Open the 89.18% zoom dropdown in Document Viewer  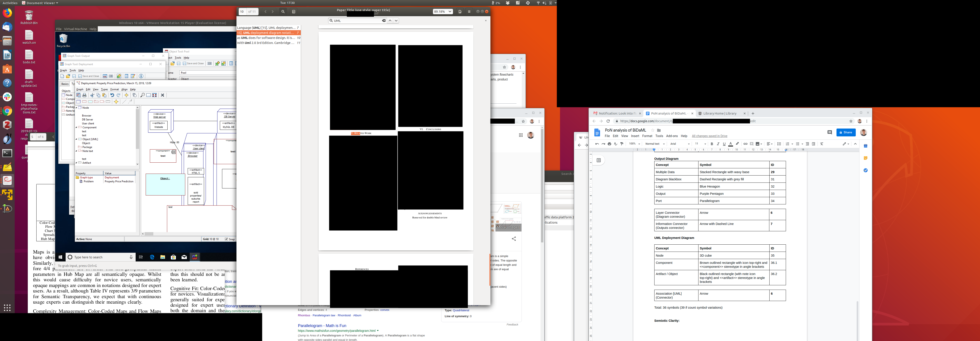coord(443,12)
